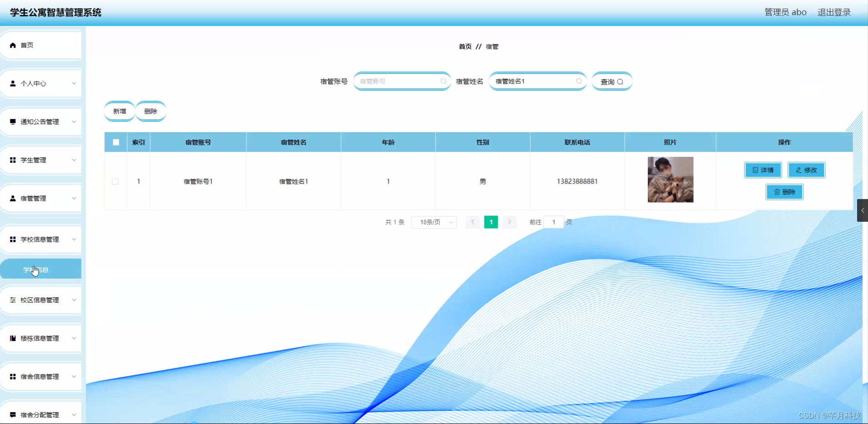Collapse the 学校信息管理 section chevron

click(74, 239)
